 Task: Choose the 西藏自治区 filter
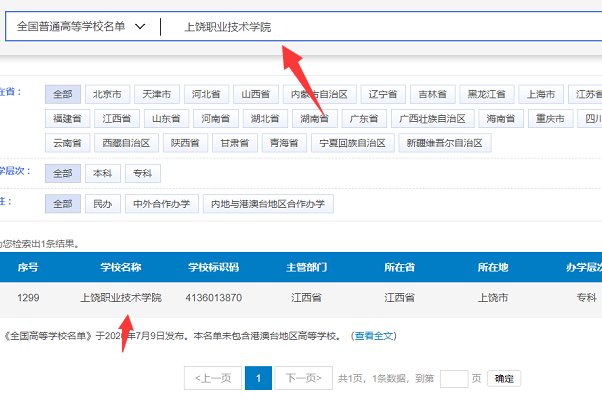(x=126, y=143)
